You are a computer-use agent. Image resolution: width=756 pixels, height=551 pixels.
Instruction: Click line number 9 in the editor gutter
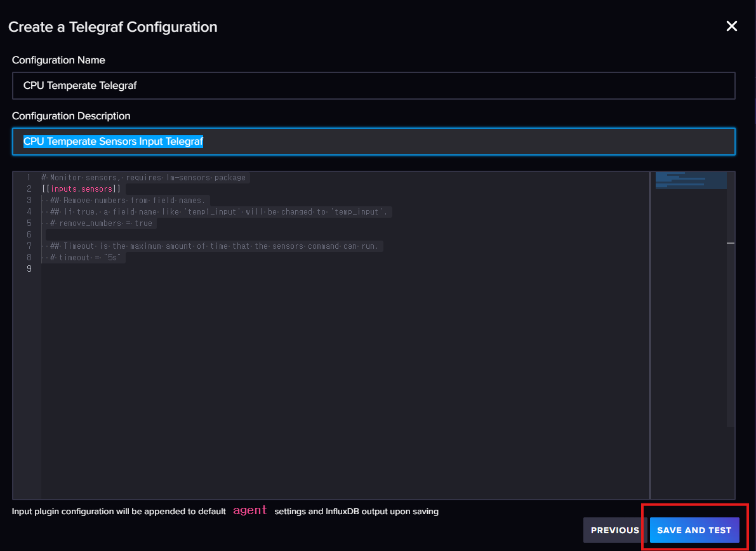(x=29, y=269)
